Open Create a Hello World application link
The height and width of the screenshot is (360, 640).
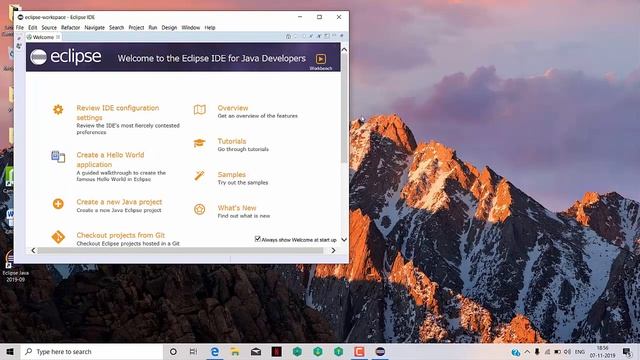point(110,160)
